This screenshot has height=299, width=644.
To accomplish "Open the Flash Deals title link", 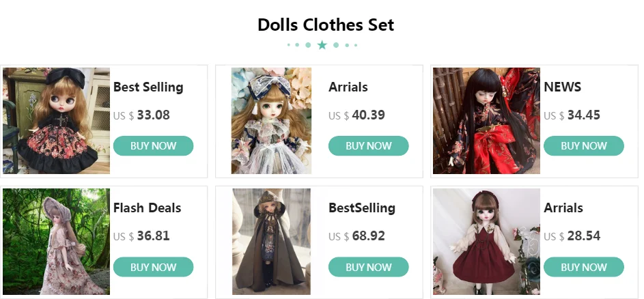I will point(147,208).
